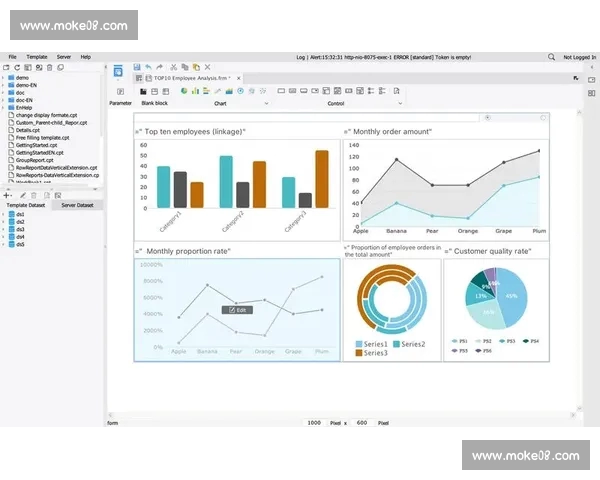Switch to the Server Dataset tab

pyautogui.click(x=77, y=204)
